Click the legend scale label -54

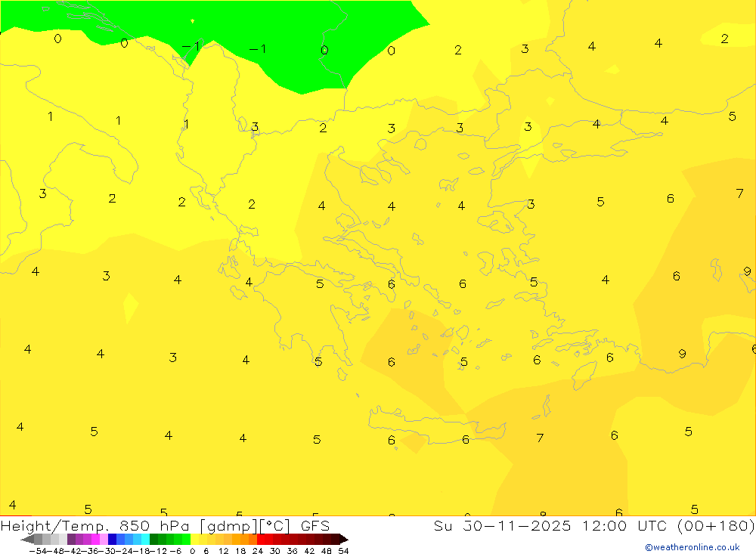tap(38, 551)
